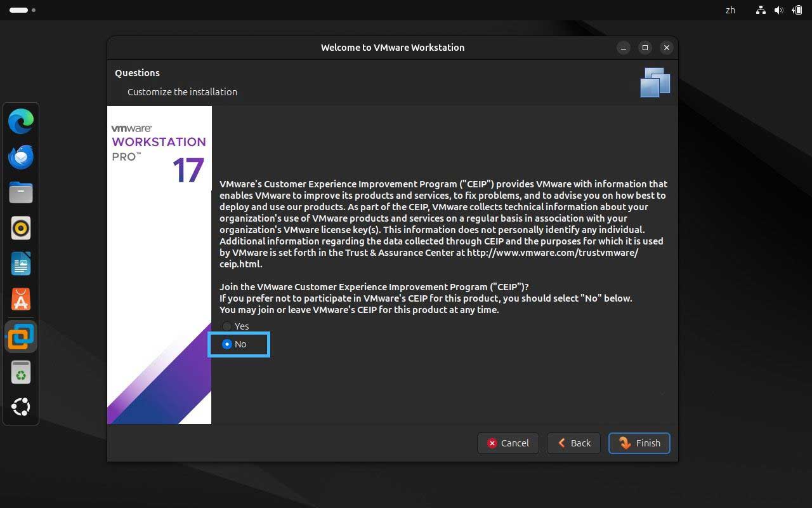812x508 pixels.
Task: Click the Finish button
Action: click(x=639, y=443)
